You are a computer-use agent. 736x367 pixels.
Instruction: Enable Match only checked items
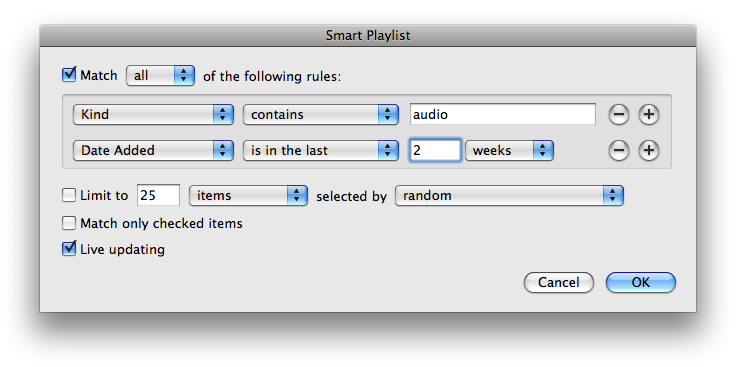pyautogui.click(x=69, y=223)
